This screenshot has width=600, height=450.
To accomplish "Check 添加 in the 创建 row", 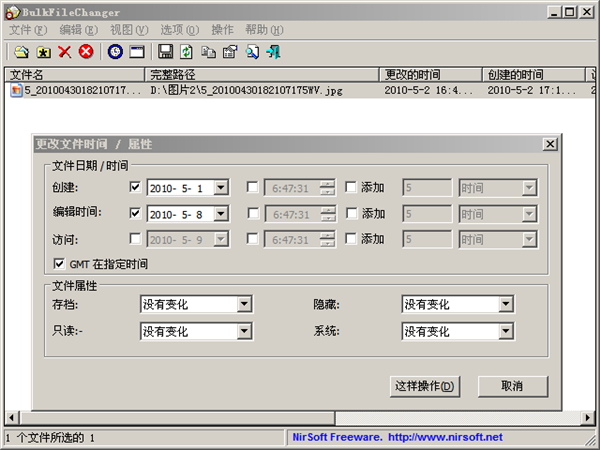I will pyautogui.click(x=351, y=187).
